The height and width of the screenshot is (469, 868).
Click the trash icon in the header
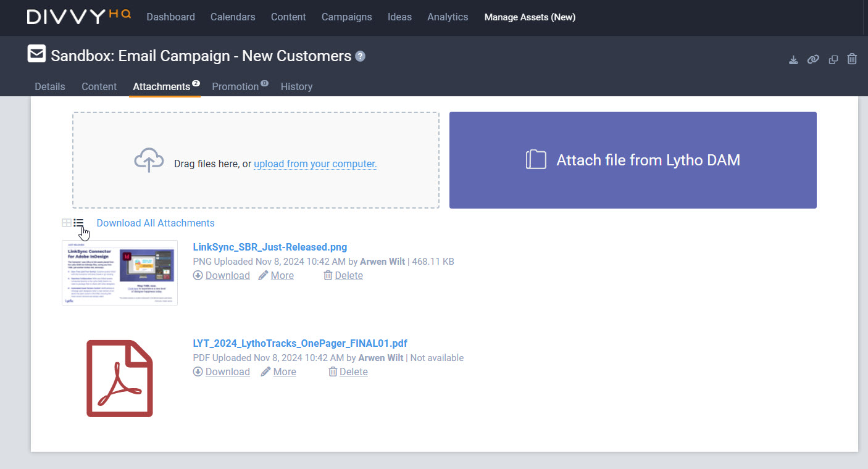[x=852, y=59]
